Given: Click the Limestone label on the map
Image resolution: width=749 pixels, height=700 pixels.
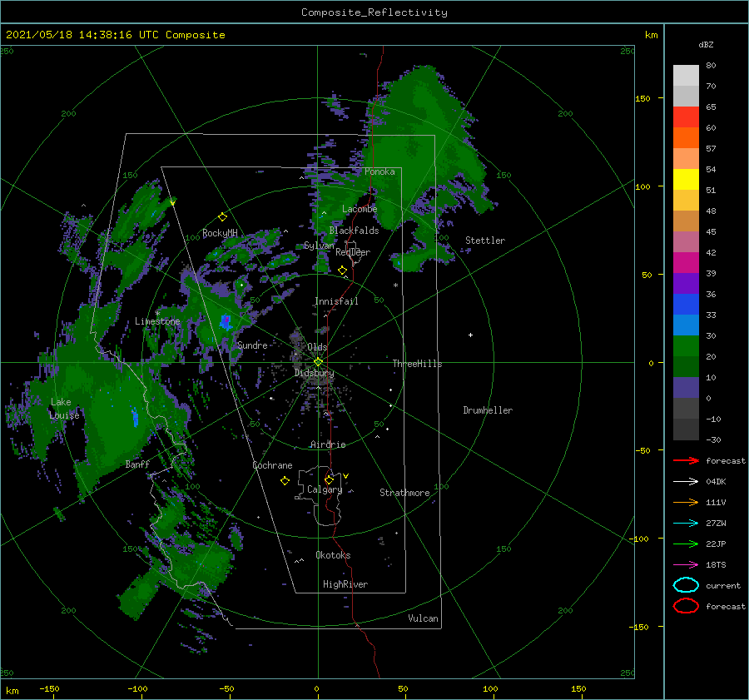Looking at the screenshot, I should pyautogui.click(x=157, y=321).
